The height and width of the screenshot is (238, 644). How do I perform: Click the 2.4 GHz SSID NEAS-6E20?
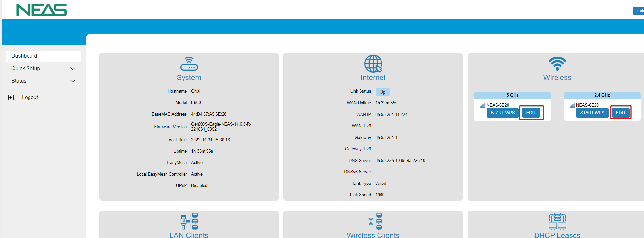pos(587,105)
